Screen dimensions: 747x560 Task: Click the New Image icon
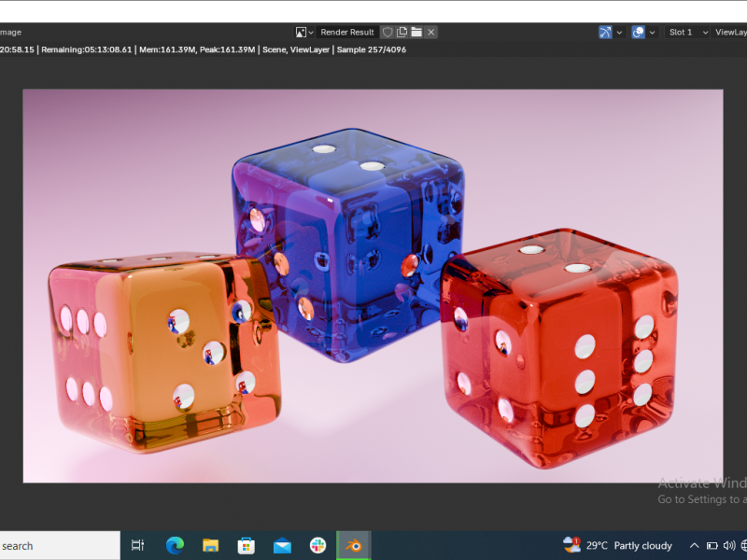(x=402, y=32)
